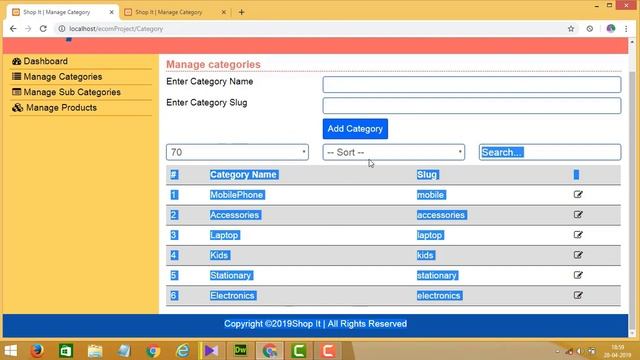This screenshot has width=640, height=360.
Task: Open the 70 rows-per-page dropdown
Action: point(237,152)
